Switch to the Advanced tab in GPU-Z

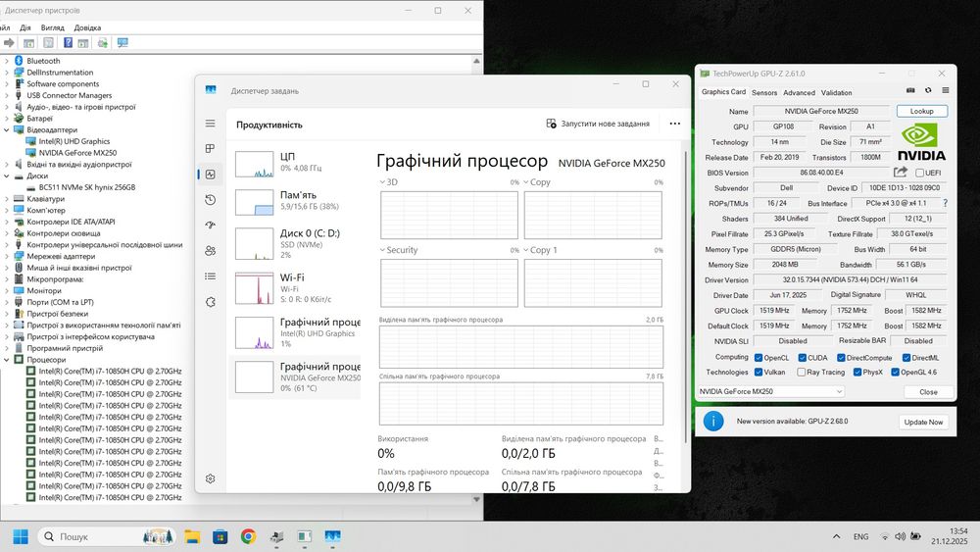point(799,92)
